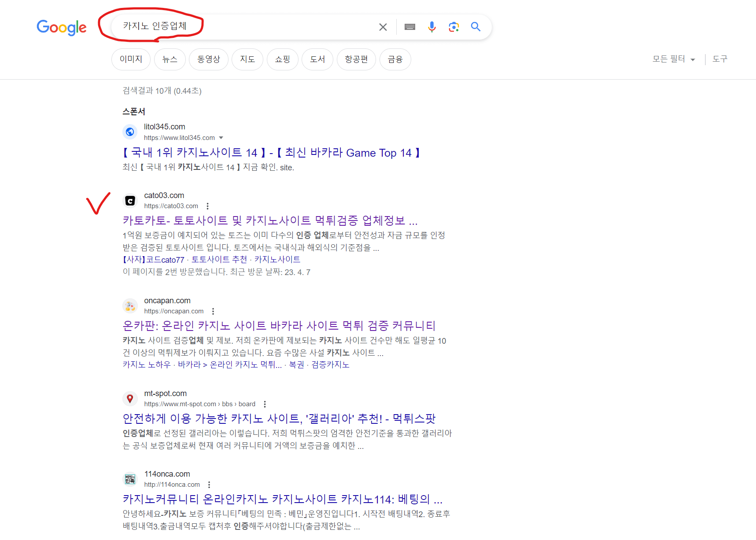Viewport: 756px width, 540px height.
Task: Open the 카토카토 토토사이트 result title
Action: point(270,220)
